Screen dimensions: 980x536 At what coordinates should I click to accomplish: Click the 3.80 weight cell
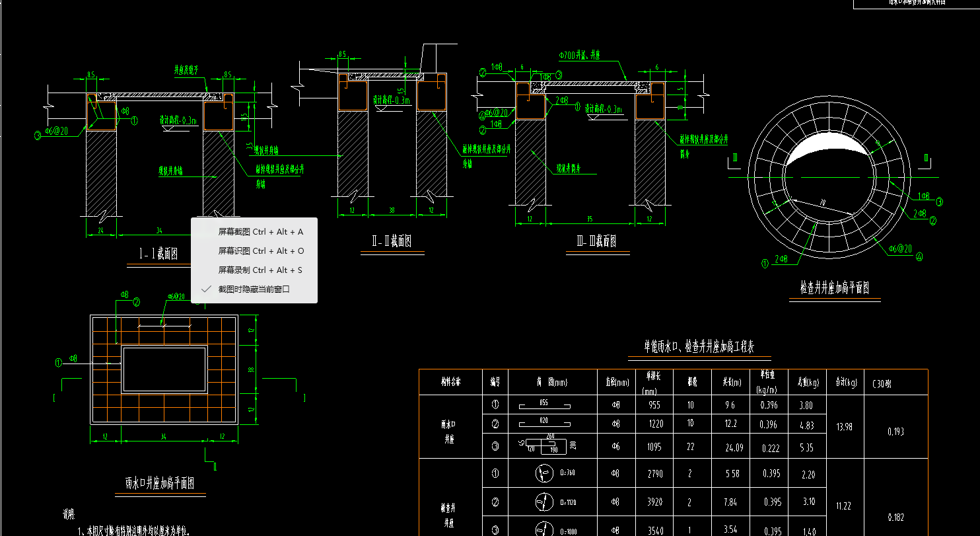point(806,405)
